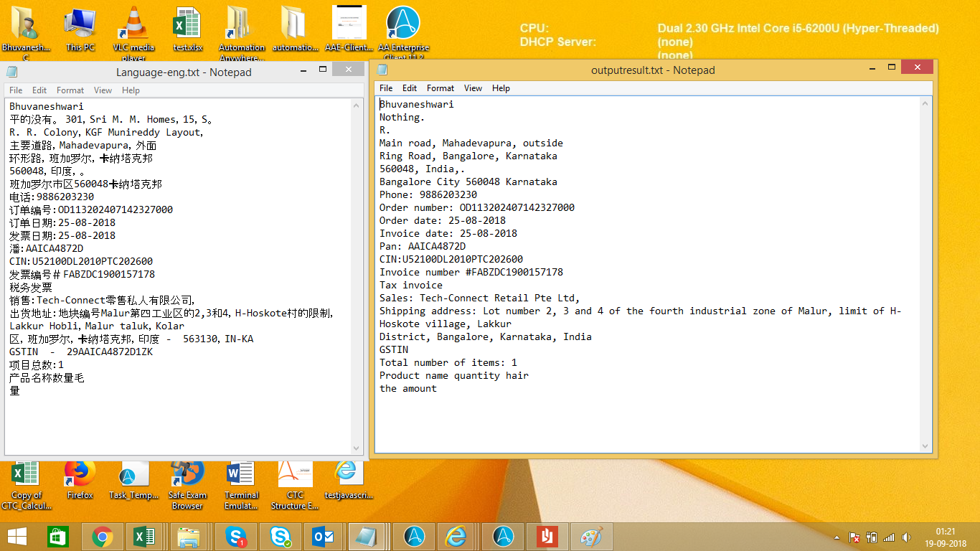Click the AA Enterprise Client desktop shortcut

403,29
